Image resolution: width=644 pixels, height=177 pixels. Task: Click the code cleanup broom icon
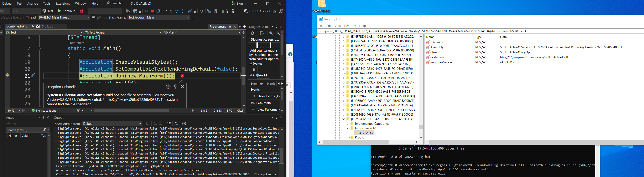(79, 110)
